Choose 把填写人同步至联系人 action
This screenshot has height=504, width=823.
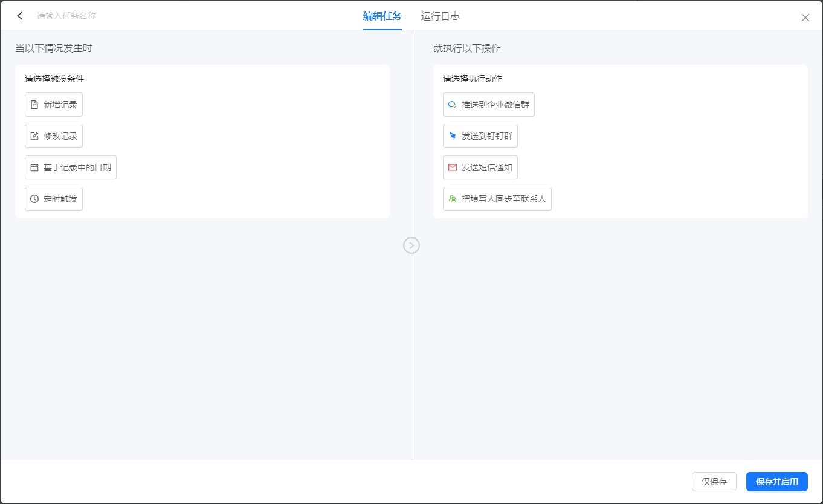(x=497, y=199)
